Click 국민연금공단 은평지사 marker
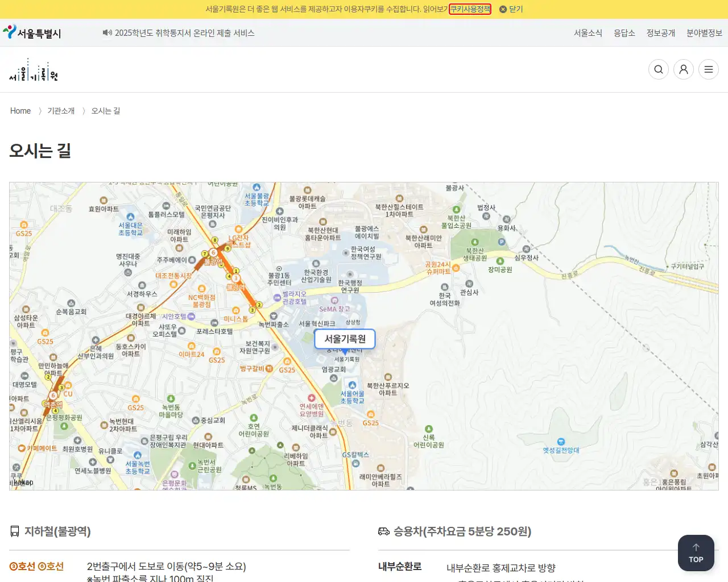The image size is (728, 582). (213, 215)
